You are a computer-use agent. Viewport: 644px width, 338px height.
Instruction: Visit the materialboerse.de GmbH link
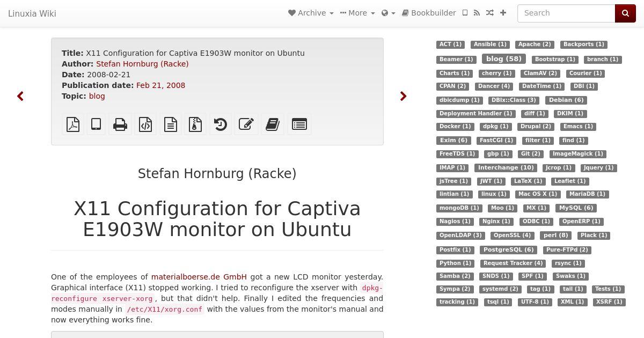click(x=199, y=277)
